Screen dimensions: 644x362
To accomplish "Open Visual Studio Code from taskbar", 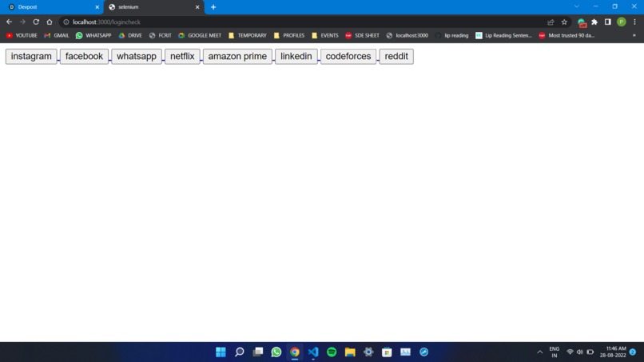I will click(x=313, y=352).
